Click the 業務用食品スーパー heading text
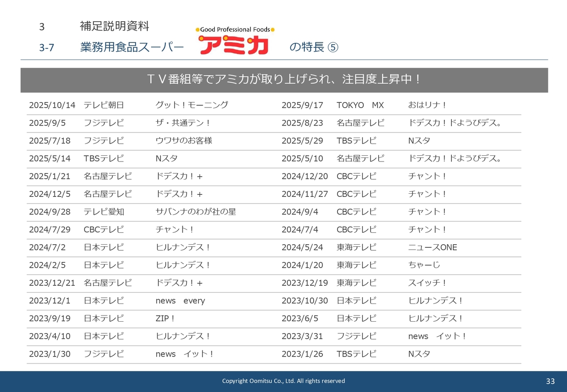Screen dimensions: 567x392 (x=132, y=47)
